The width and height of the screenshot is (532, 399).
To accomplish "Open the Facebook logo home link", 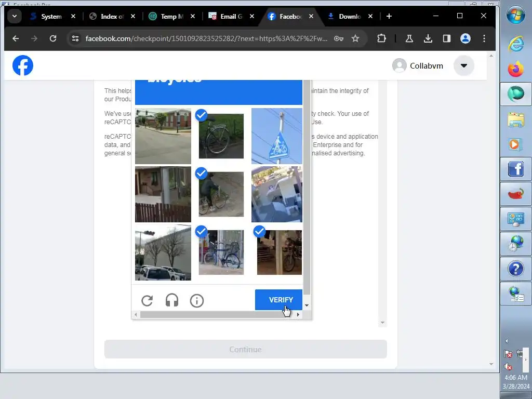I will click(x=23, y=65).
